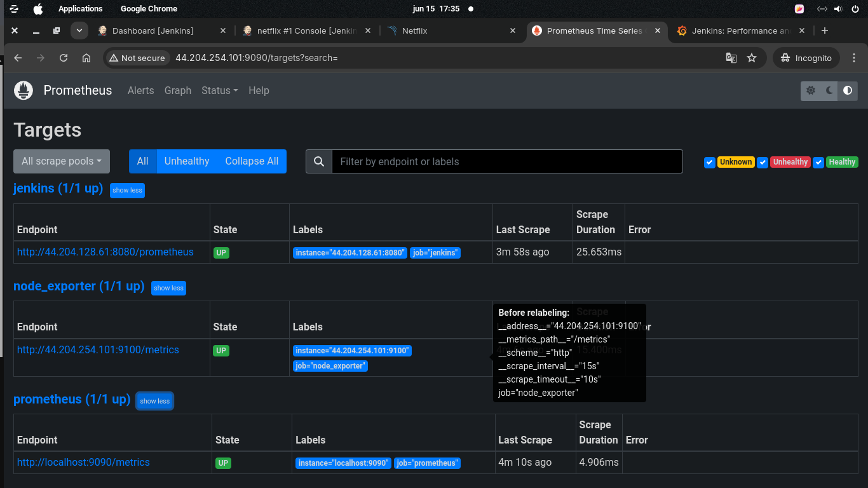Viewport: 868px width, 488px height.
Task: Close the Netflix tab
Action: click(513, 30)
